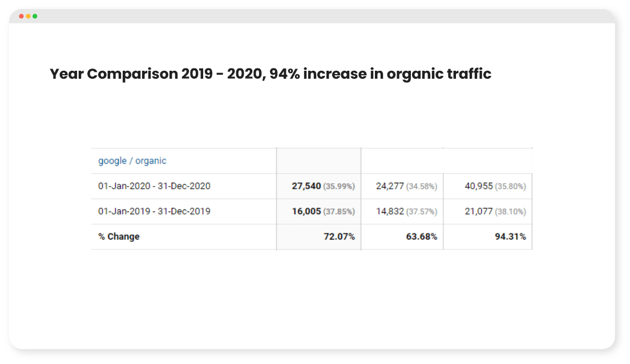Click the green maximize window dot
This screenshot has width=630, height=364.
tap(35, 16)
